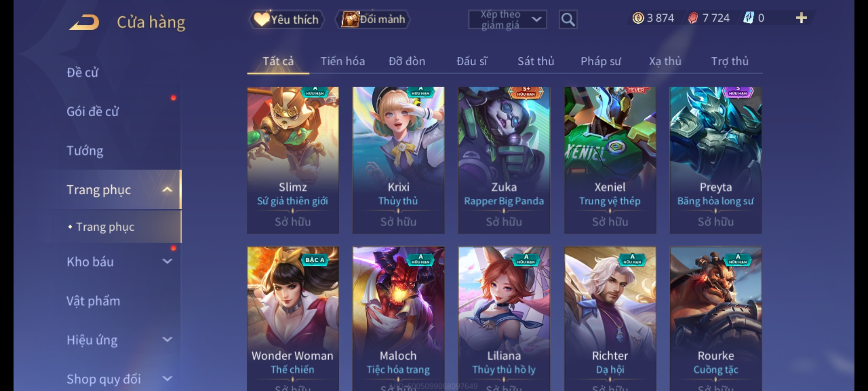Open Yêu thích heart favorites
The height and width of the screenshot is (391, 868).
[286, 19]
